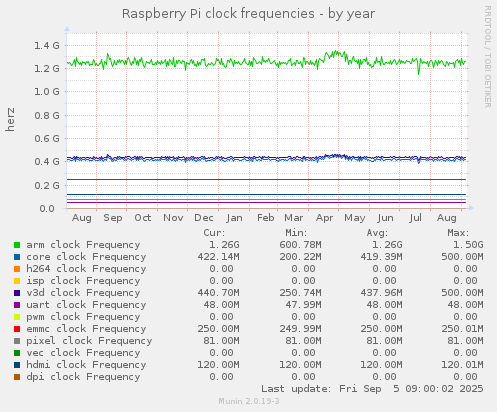Click the 'arm clock Frequency' legend label
The width and height of the screenshot is (497, 412).
pyautogui.click(x=83, y=245)
